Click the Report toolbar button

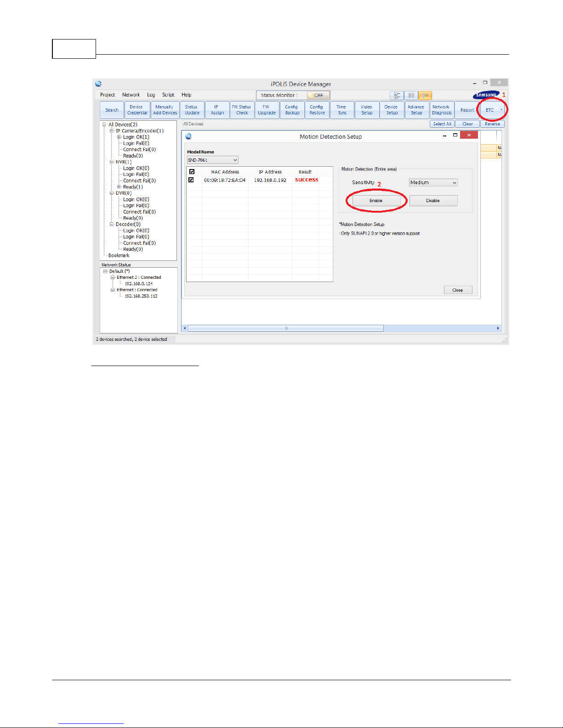click(467, 110)
